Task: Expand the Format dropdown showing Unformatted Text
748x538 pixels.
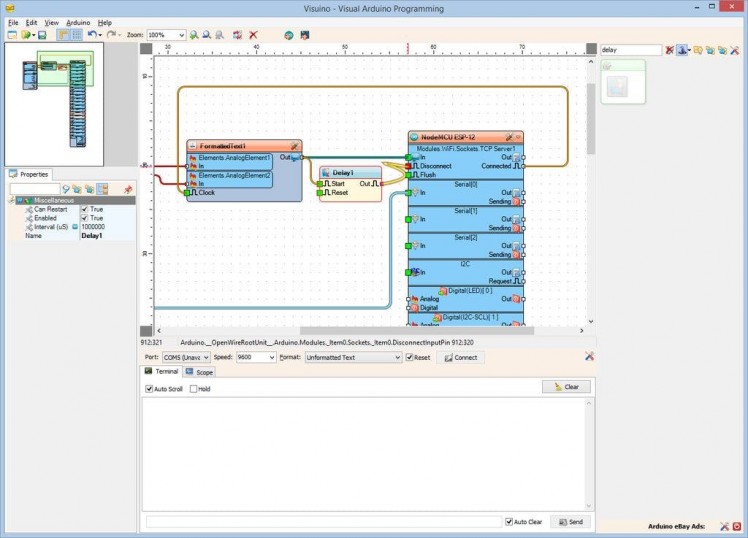Action: (397, 357)
